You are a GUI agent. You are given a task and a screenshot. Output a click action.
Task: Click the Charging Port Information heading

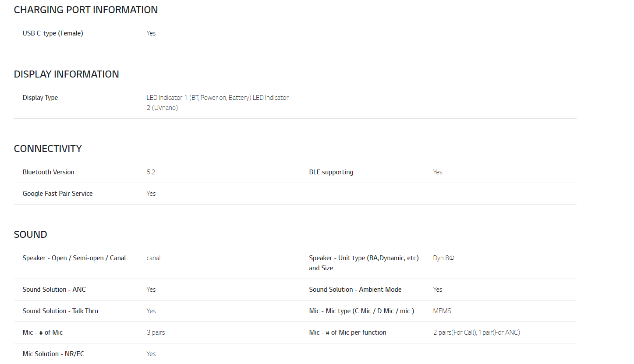86,10
